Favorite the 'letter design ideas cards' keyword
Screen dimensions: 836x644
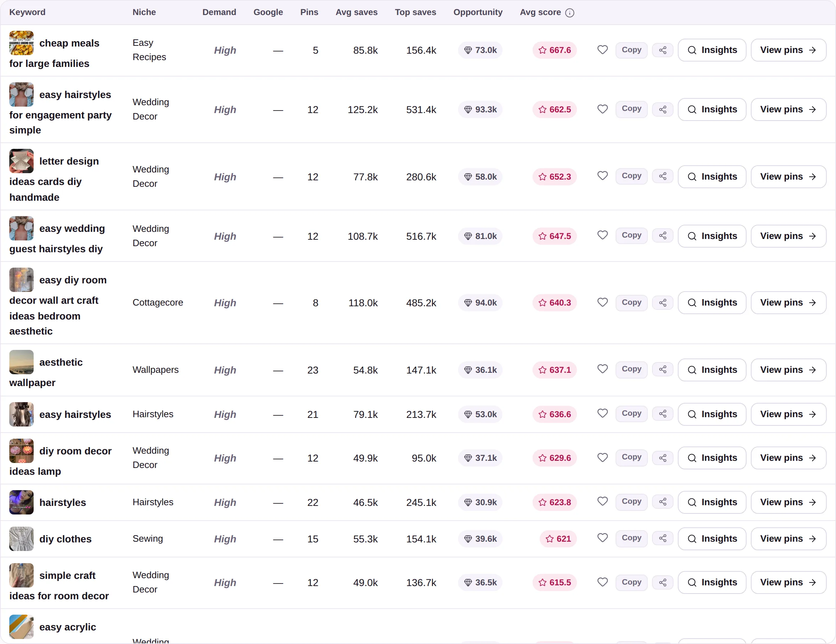point(603,176)
